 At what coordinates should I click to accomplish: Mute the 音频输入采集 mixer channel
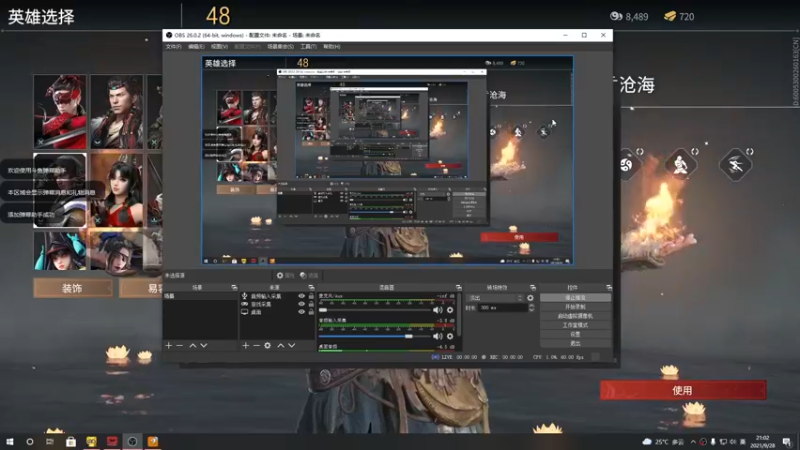click(438, 336)
